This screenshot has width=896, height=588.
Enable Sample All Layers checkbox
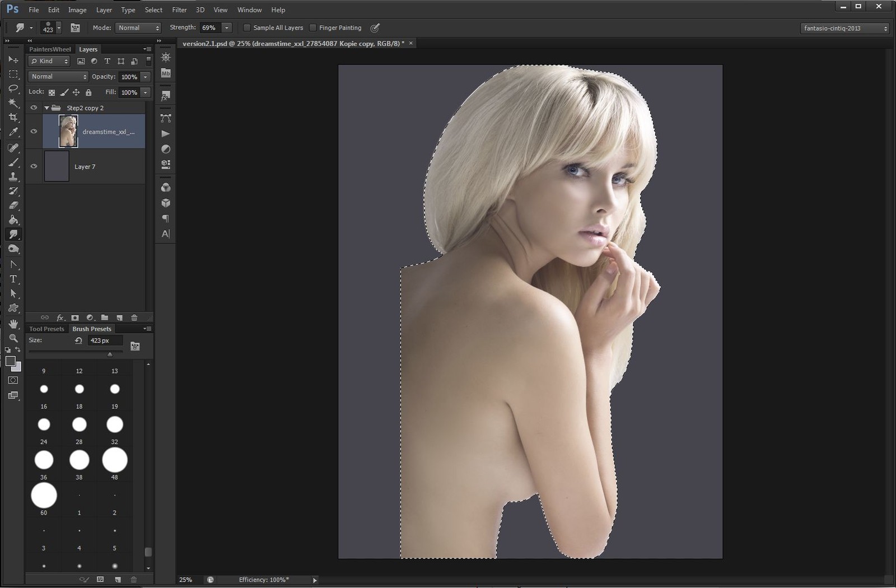point(246,27)
